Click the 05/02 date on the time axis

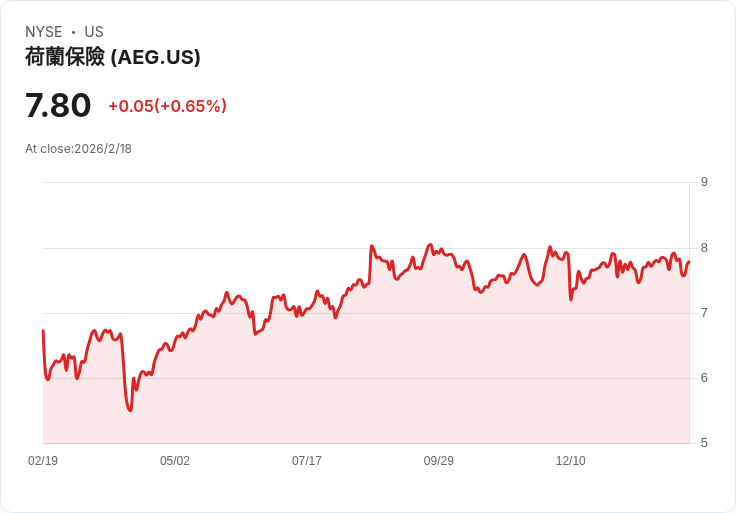[175, 461]
